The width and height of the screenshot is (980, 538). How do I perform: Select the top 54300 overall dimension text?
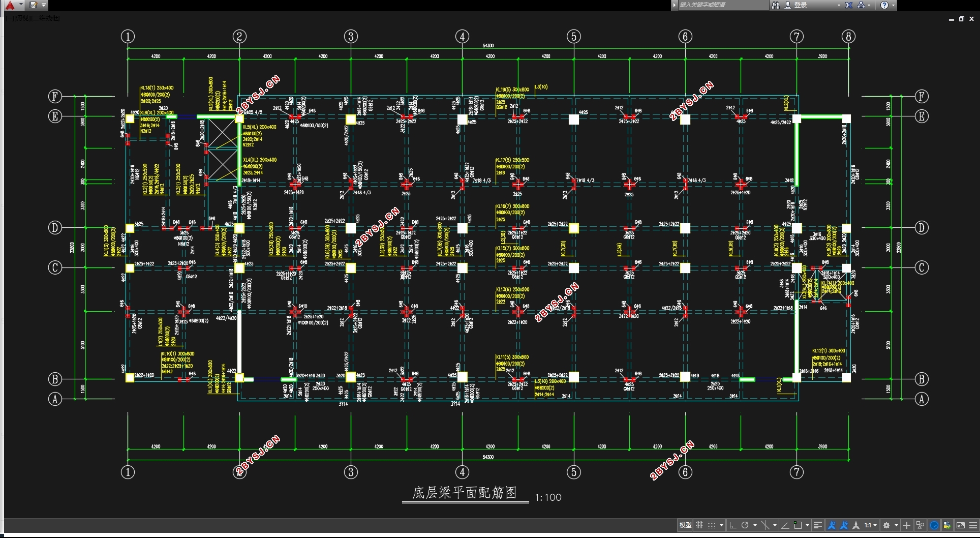coord(488,46)
